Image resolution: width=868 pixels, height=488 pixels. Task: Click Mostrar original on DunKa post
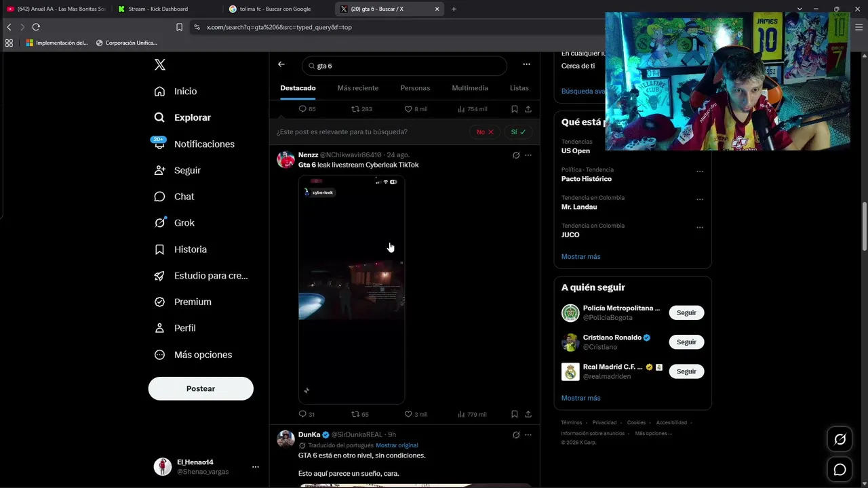(397, 445)
